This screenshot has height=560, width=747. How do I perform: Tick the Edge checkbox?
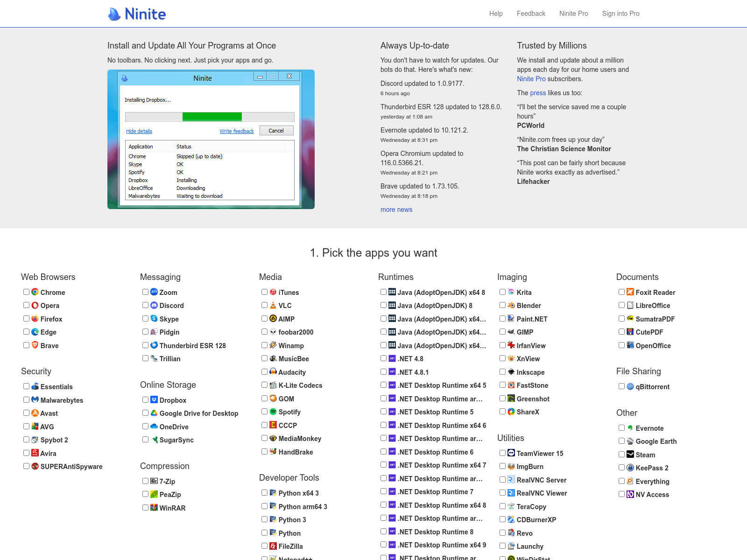27,331
